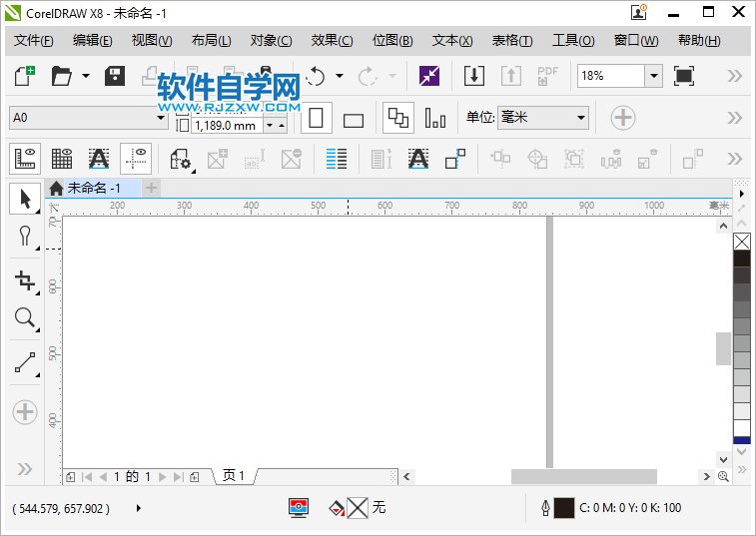Set page to portrait orientation
The height and width of the screenshot is (536, 756).
click(317, 118)
